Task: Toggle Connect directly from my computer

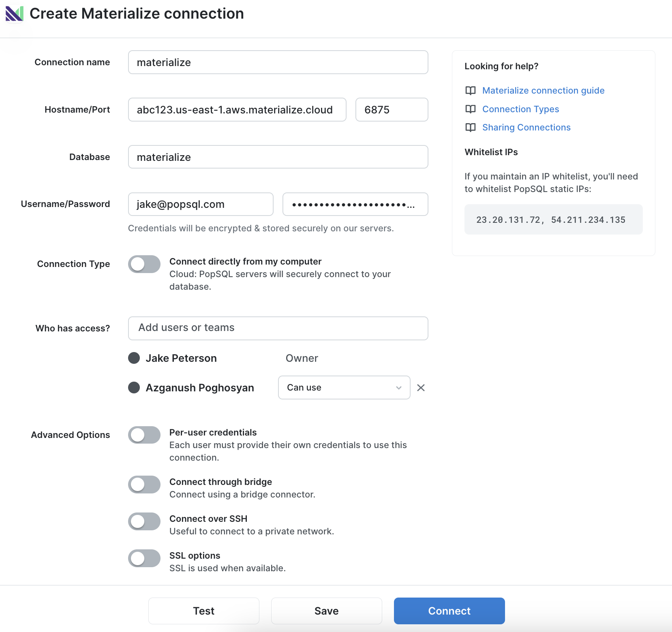Action: tap(144, 264)
